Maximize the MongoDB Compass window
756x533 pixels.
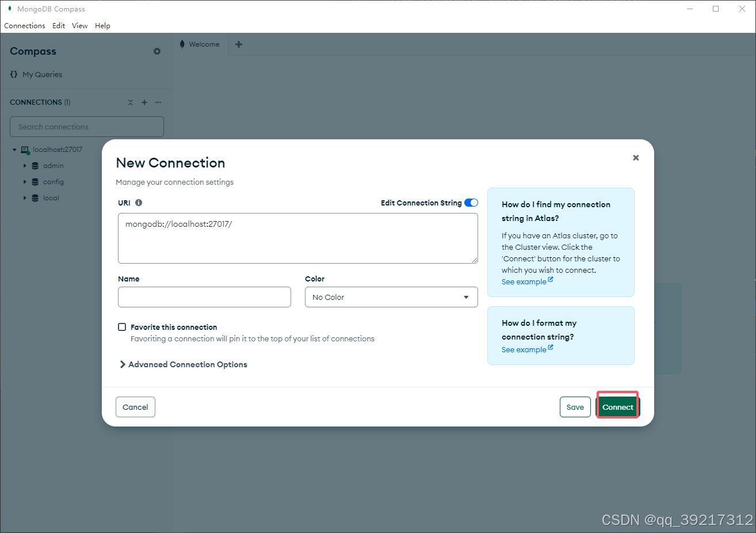point(716,9)
